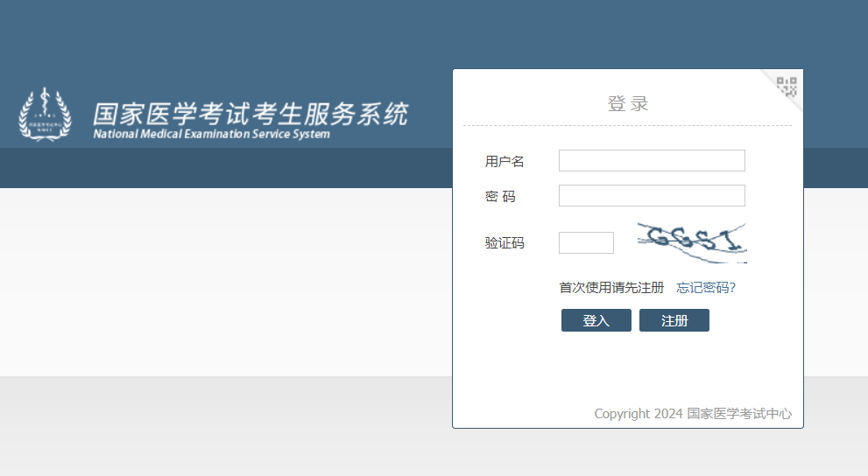The image size is (868, 476).
Task: Click the 验证码 field label
Action: pyautogui.click(x=505, y=243)
